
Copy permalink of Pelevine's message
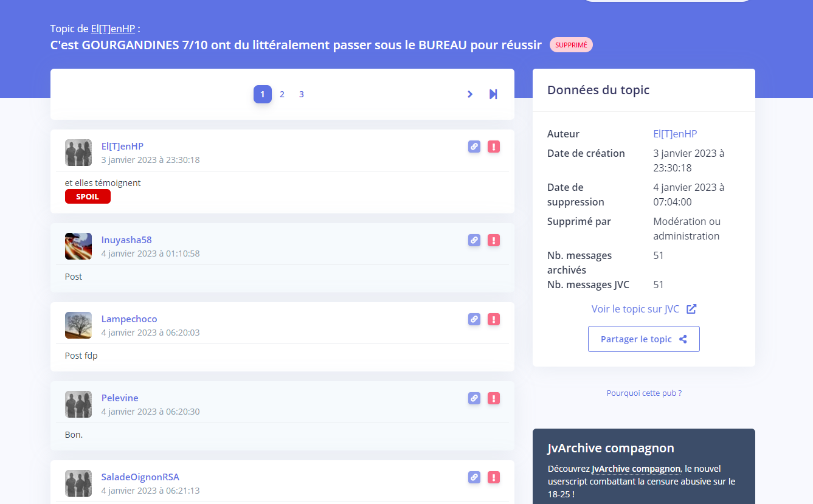[474, 398]
